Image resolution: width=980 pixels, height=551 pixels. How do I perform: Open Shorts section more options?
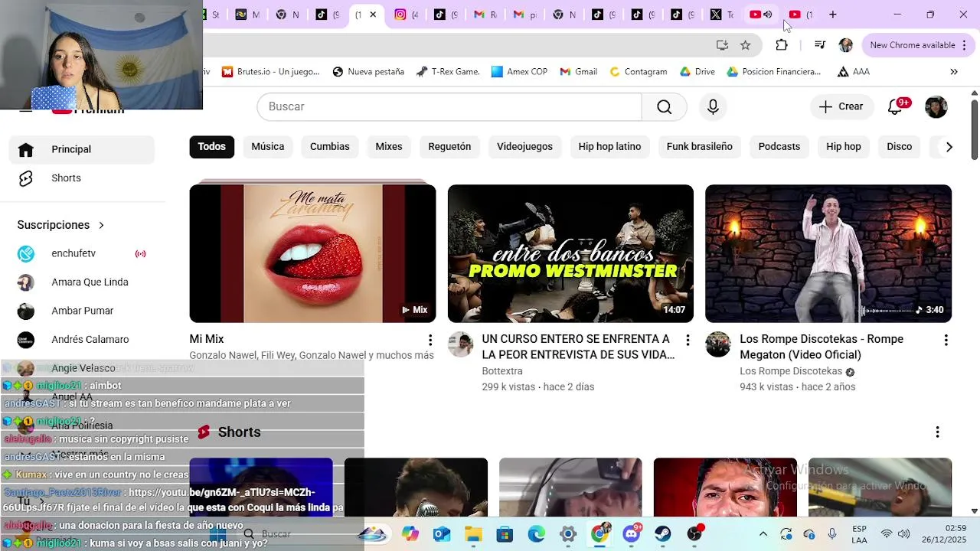[937, 432]
